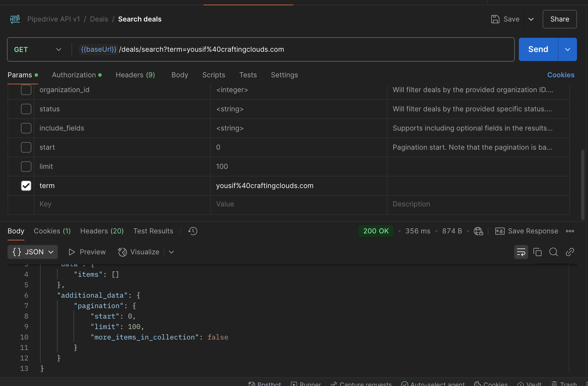Open search in response body
The width and height of the screenshot is (588, 386).
point(553,252)
